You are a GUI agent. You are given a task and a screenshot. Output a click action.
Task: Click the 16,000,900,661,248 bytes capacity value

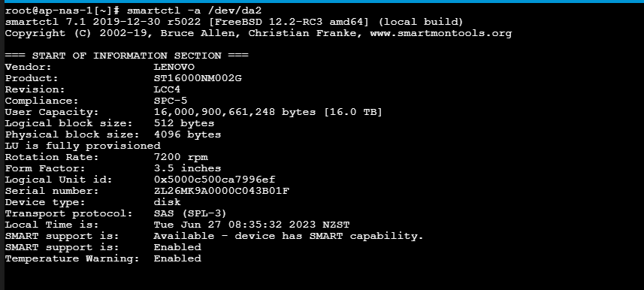234,112
